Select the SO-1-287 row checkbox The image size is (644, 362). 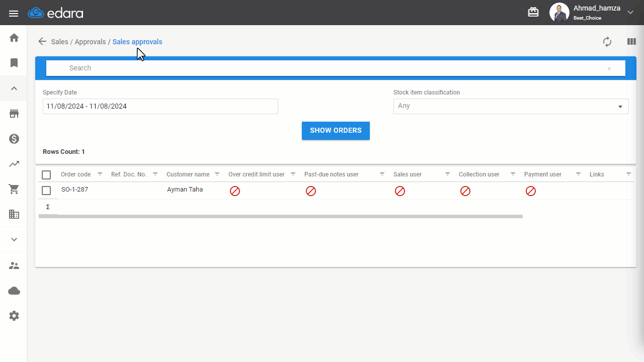(x=46, y=191)
